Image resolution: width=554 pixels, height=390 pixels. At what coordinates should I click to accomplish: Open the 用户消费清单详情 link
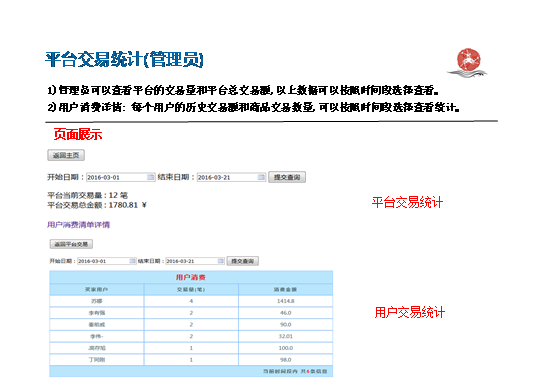click(78, 225)
